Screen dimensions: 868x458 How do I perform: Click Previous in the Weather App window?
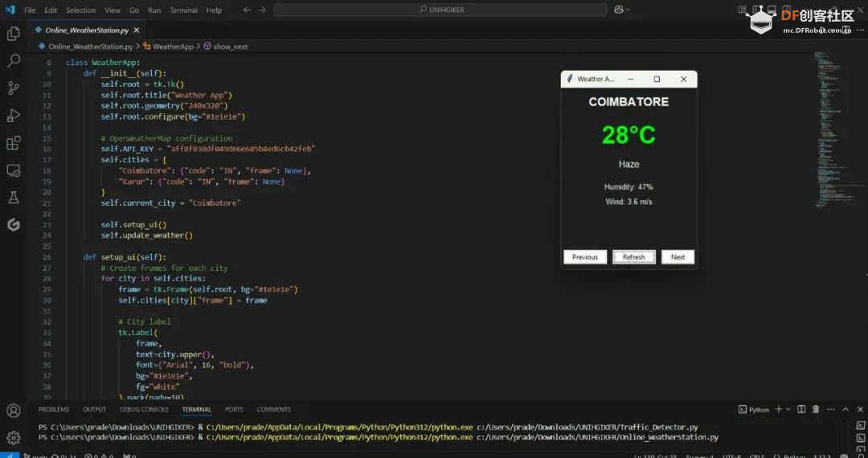click(x=585, y=256)
